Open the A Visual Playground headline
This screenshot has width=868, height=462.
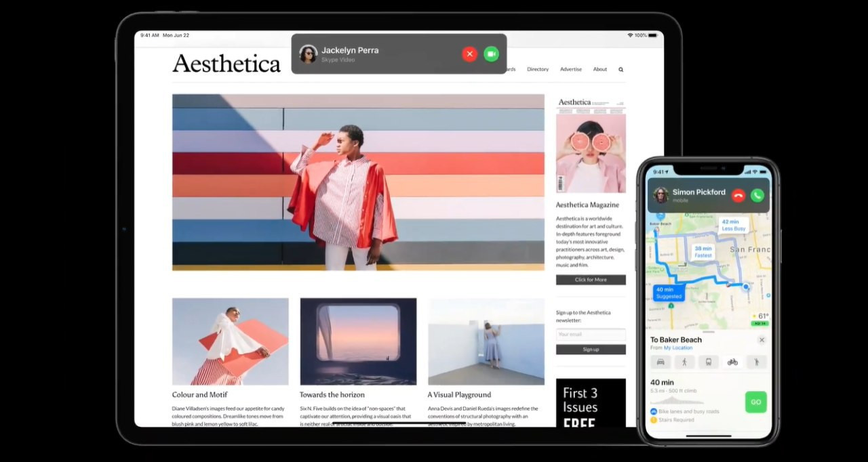[459, 394]
